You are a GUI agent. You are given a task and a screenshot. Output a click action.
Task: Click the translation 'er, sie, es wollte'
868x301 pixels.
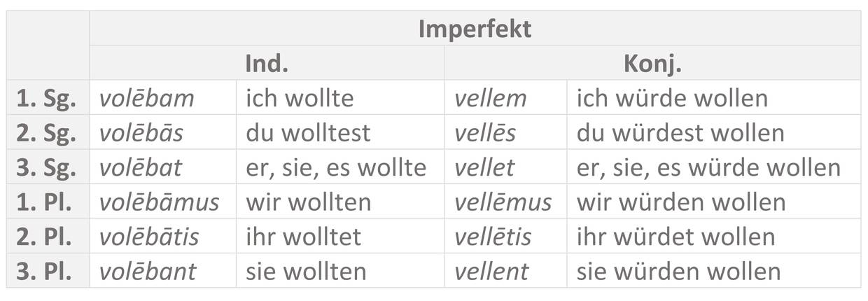pos(336,167)
